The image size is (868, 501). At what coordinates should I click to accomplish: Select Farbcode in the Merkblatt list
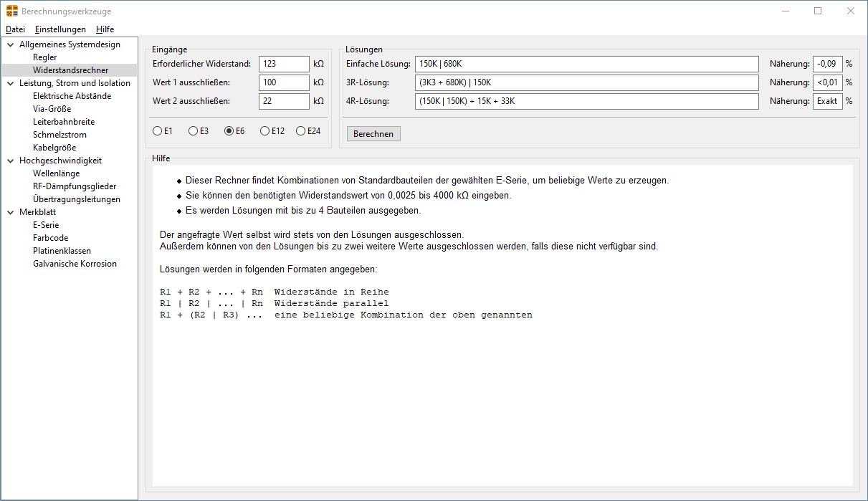(51, 238)
